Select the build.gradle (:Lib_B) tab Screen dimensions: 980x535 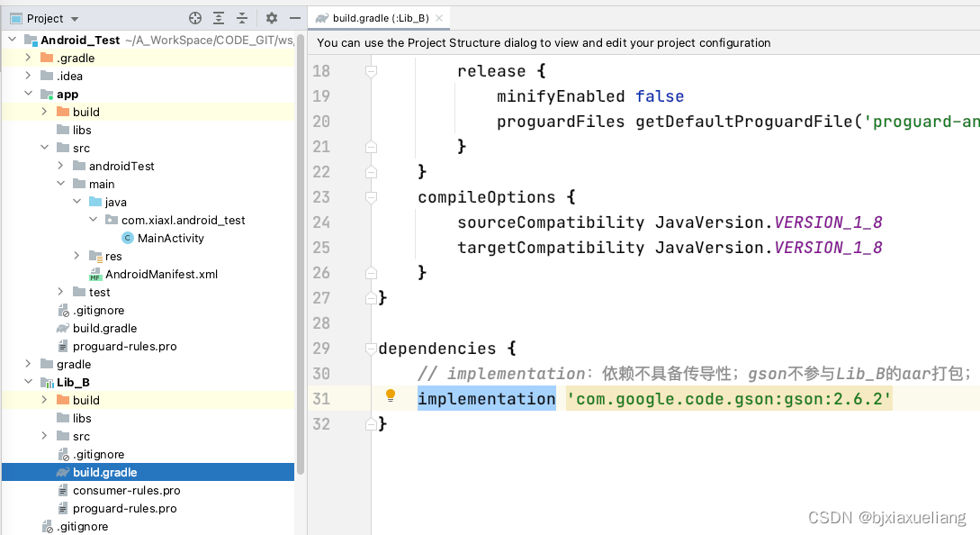pyautogui.click(x=380, y=18)
